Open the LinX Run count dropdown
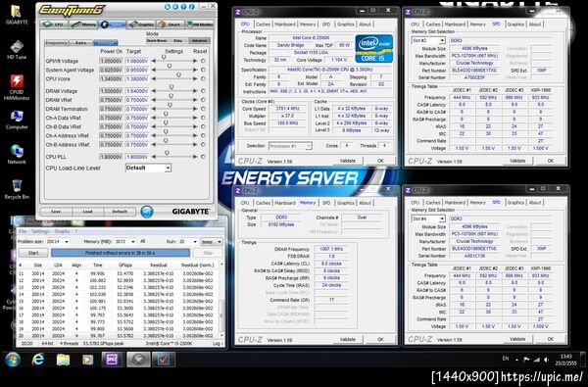Image resolution: width=588 pixels, height=387 pixels. click(x=195, y=242)
